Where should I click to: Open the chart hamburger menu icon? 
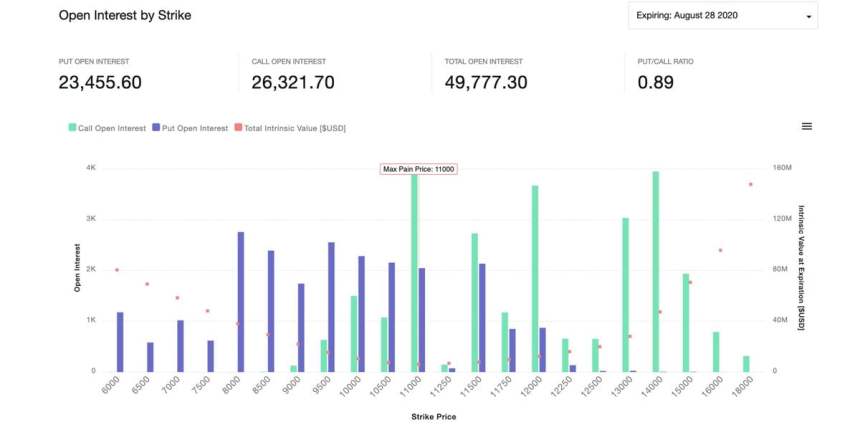[x=806, y=127]
